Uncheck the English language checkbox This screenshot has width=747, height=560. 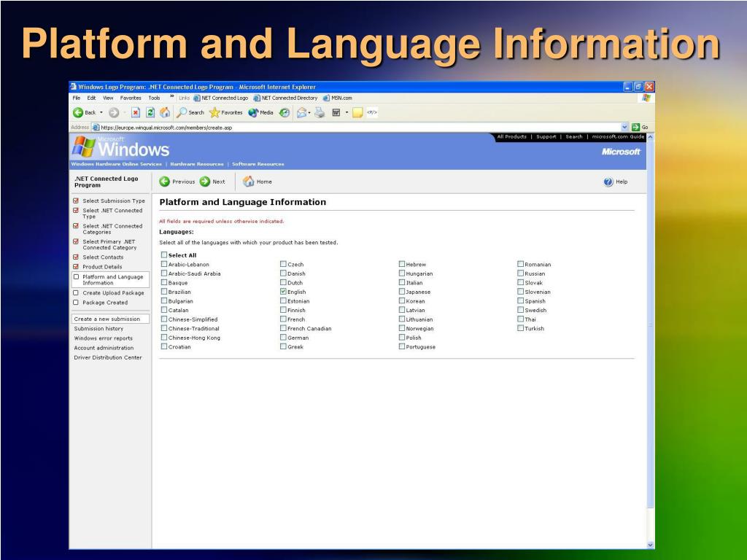(x=283, y=292)
